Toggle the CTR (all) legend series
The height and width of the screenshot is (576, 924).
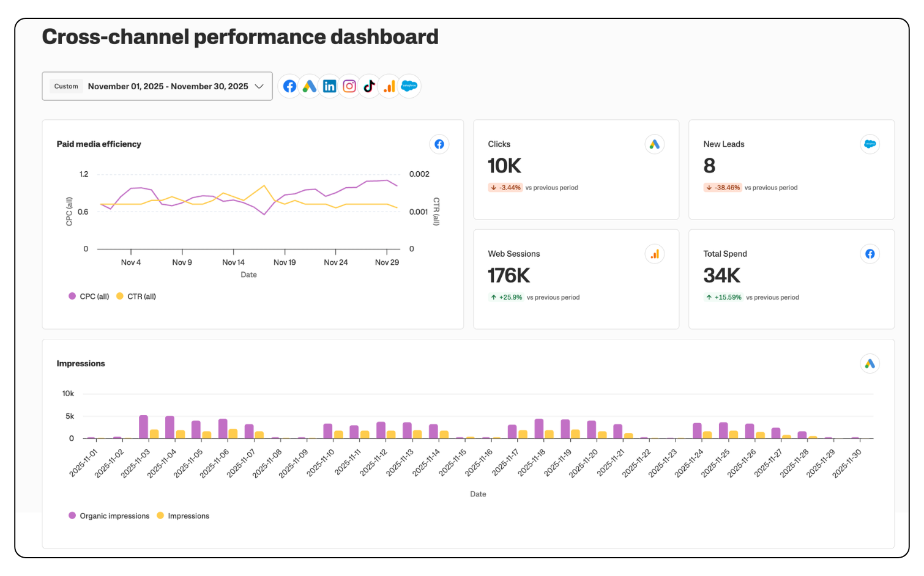coord(136,297)
